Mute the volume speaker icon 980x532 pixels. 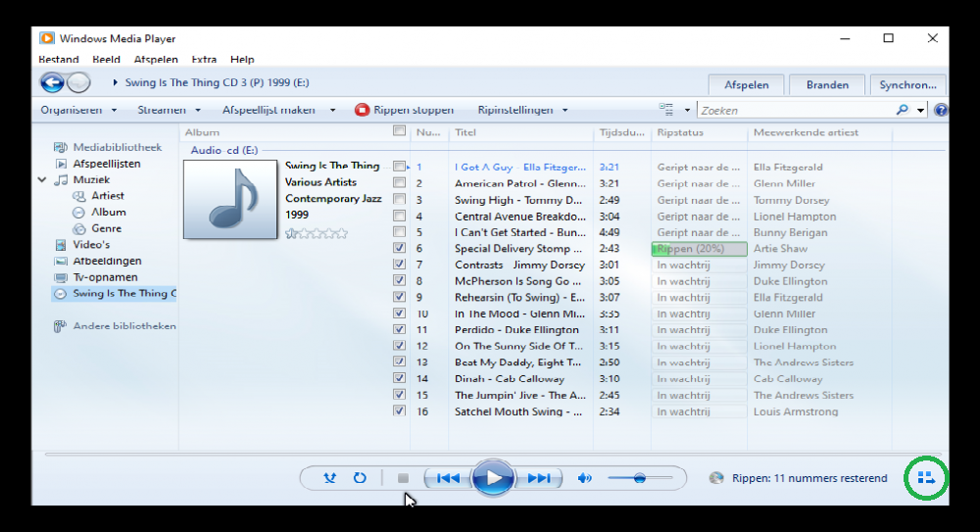tap(584, 478)
